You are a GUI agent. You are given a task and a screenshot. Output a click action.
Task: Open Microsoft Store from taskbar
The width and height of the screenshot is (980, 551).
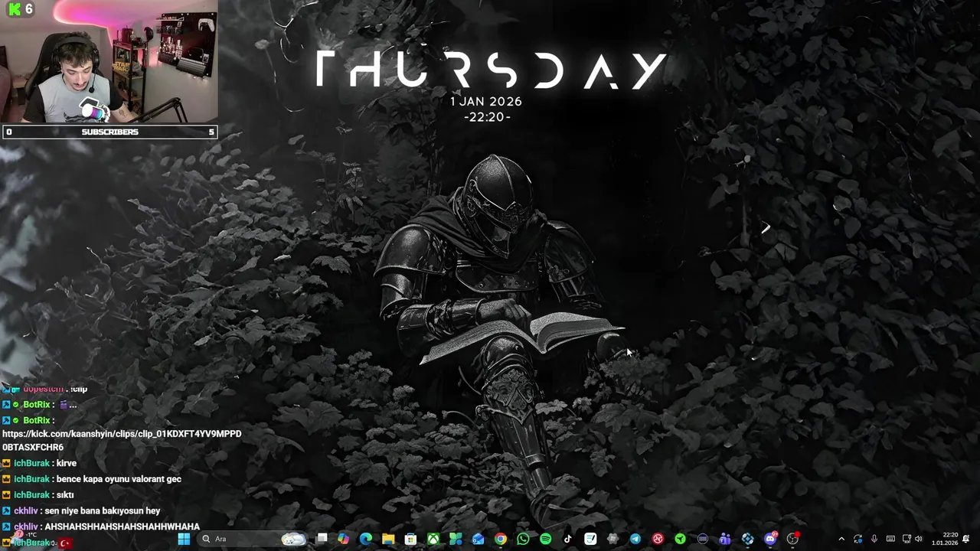(410, 539)
